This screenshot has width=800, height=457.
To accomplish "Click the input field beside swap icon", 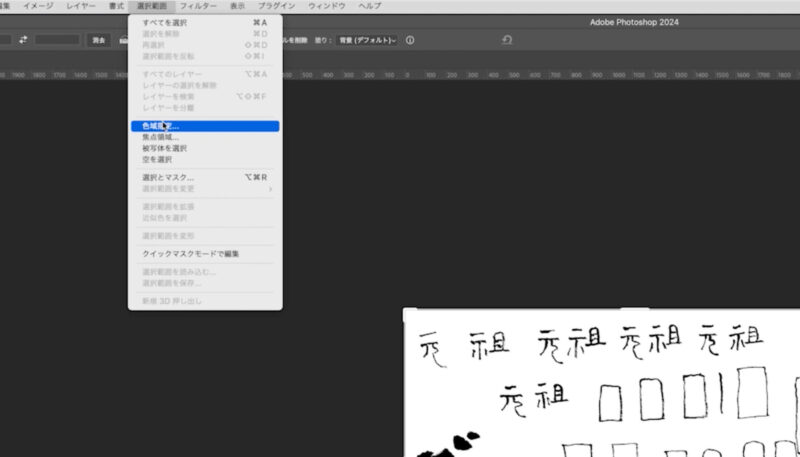I will [x=57, y=40].
